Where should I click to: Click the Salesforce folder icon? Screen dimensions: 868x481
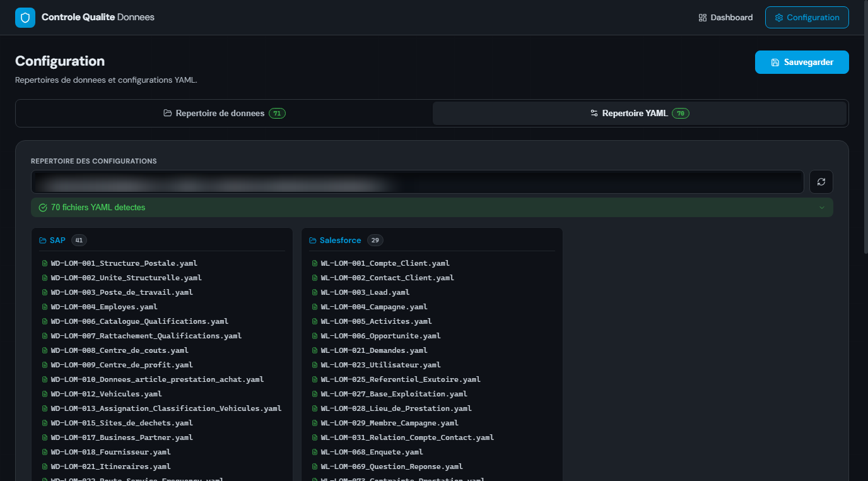coord(313,240)
